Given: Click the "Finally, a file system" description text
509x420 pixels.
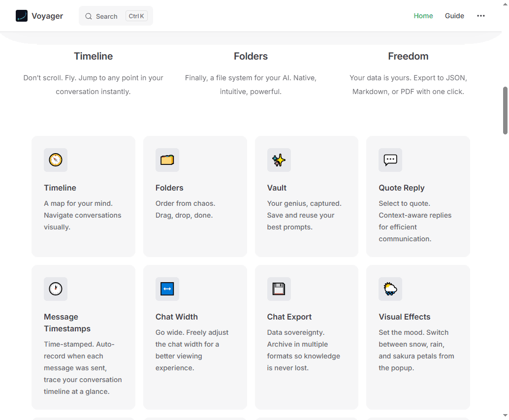Looking at the screenshot, I should point(251,85).
